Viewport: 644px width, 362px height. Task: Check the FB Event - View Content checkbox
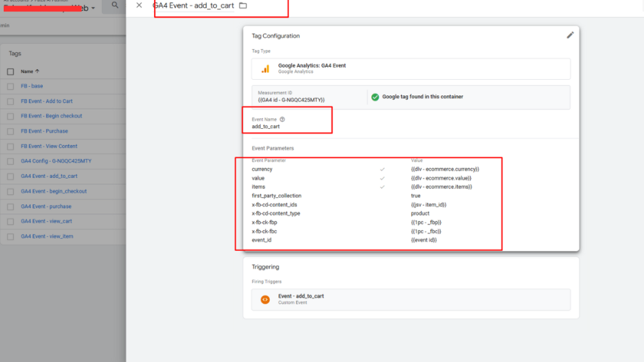(10, 146)
